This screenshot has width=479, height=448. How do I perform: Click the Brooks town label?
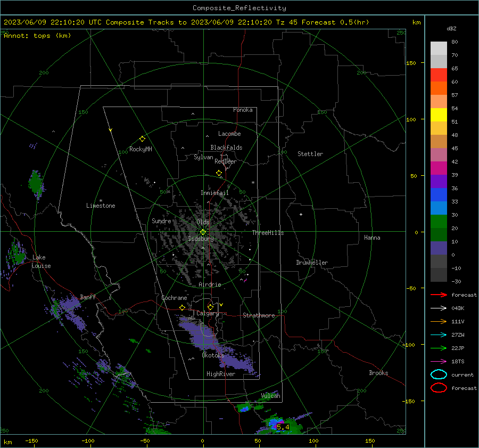[x=378, y=373]
